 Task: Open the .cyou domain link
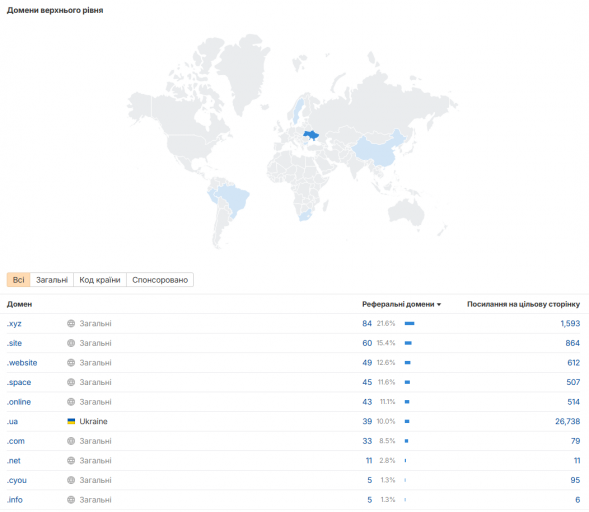17,480
